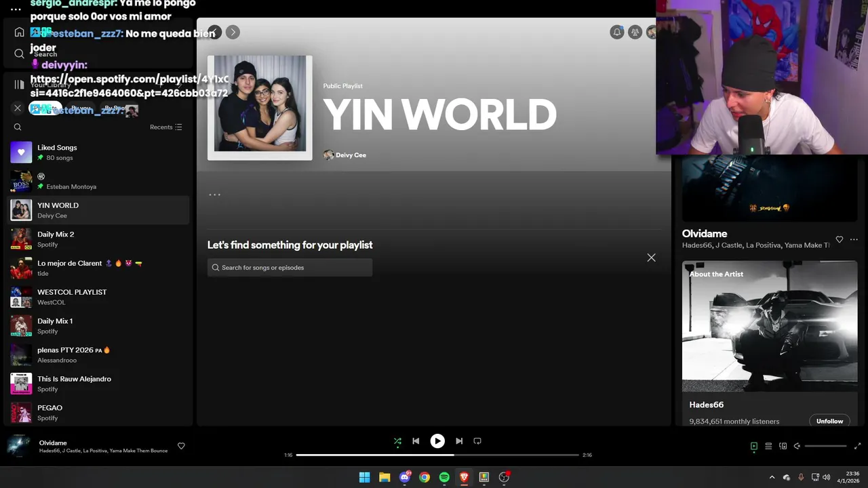This screenshot has height=488, width=868.
Task: Click the YIN WORLD playlist cover image
Action: click(x=260, y=108)
